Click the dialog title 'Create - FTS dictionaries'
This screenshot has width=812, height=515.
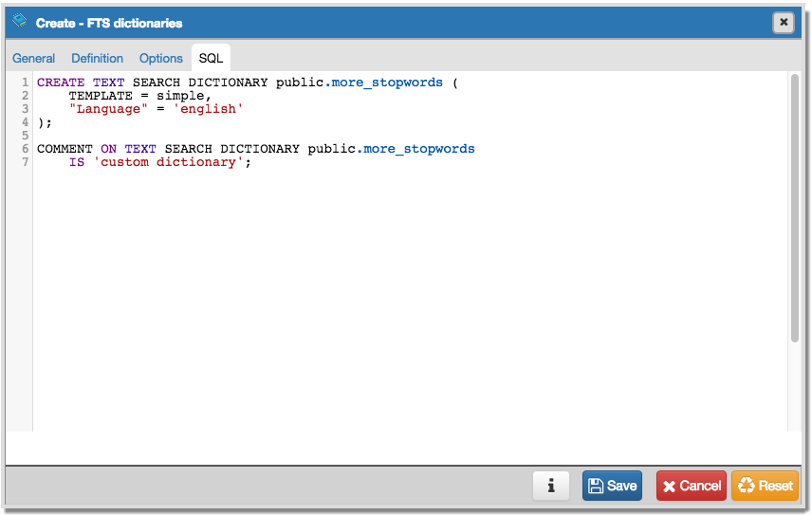coord(109,22)
